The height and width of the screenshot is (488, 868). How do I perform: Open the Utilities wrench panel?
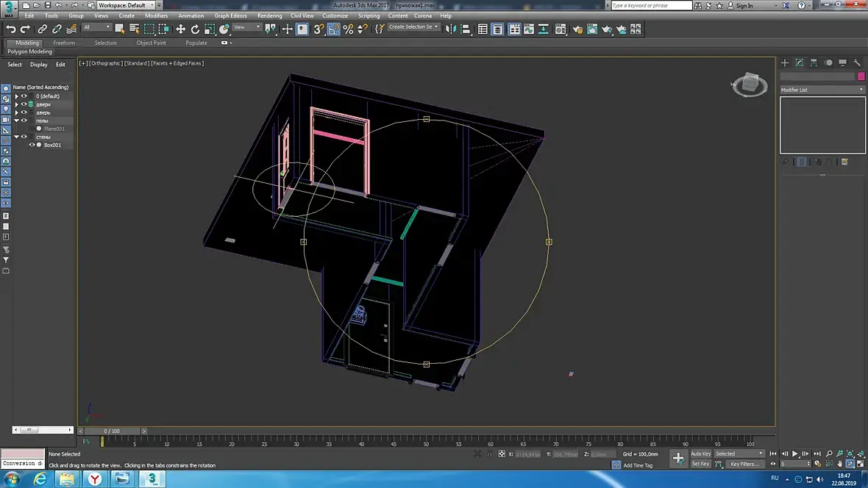click(x=857, y=63)
